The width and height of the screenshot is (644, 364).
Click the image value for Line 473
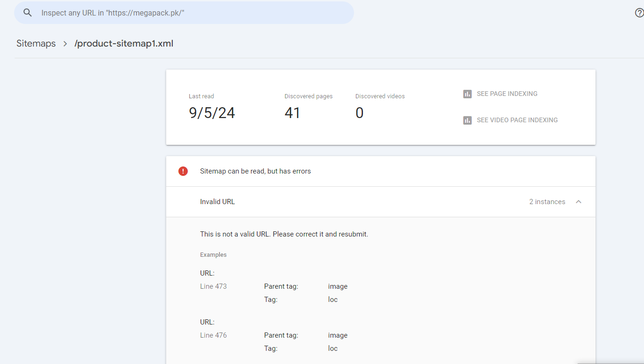coord(338,286)
